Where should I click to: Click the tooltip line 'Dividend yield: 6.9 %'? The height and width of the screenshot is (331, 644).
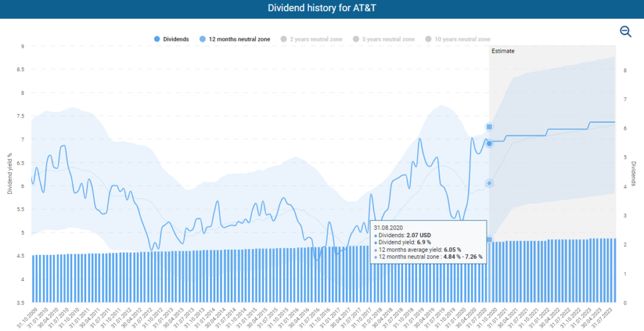[402, 243]
